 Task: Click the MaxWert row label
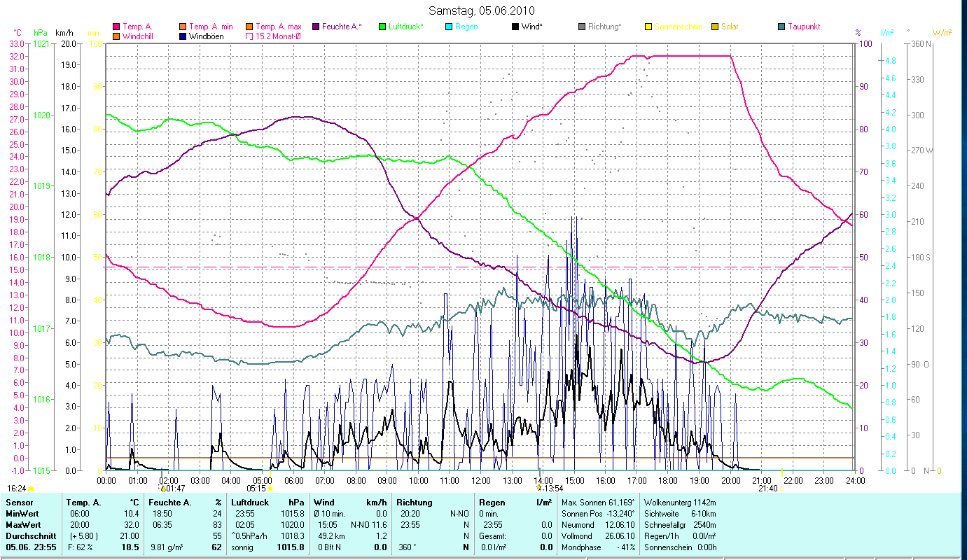point(23,524)
